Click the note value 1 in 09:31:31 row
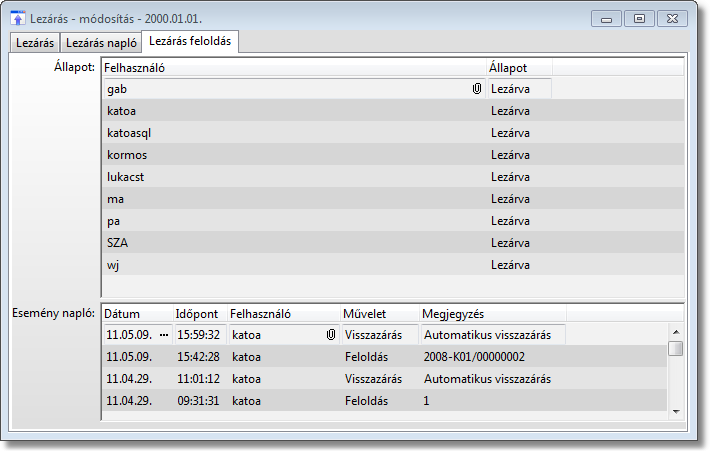The height and width of the screenshot is (453, 710). [426, 401]
